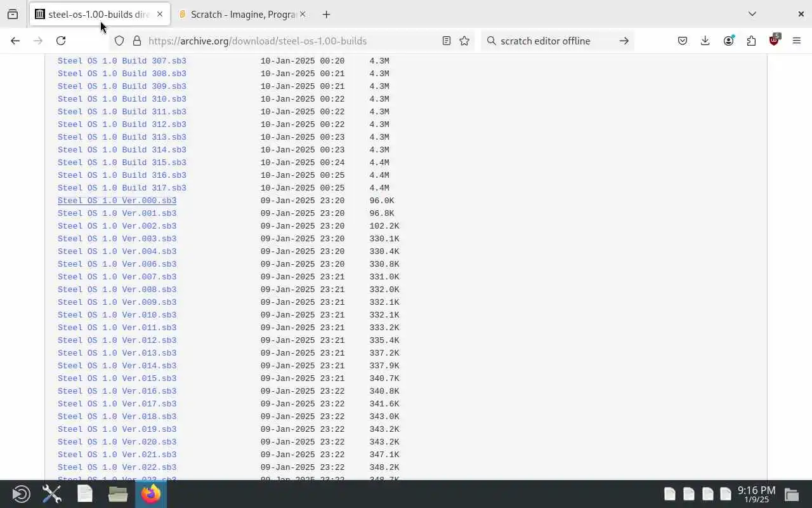Submit search with arrow button

[x=624, y=41]
